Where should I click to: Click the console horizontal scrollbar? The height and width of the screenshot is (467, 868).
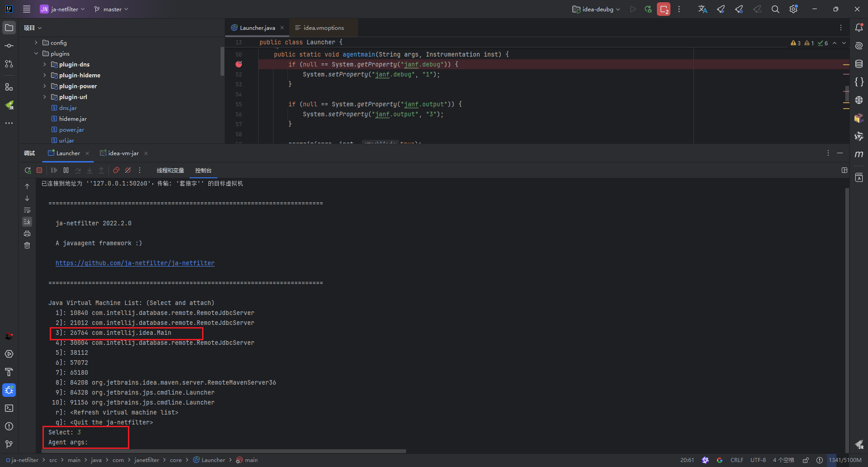point(224,451)
